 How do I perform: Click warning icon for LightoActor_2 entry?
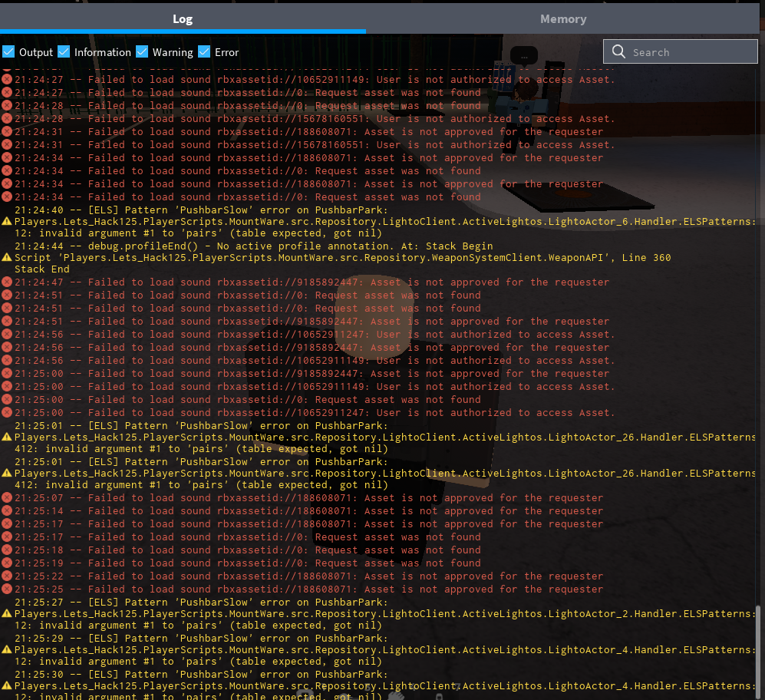[x=7, y=613]
